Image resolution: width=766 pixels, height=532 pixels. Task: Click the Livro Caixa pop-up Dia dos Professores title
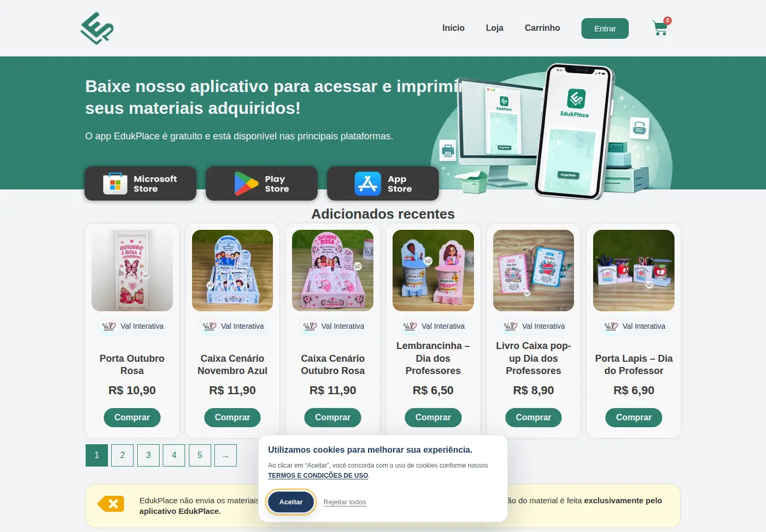point(534,358)
